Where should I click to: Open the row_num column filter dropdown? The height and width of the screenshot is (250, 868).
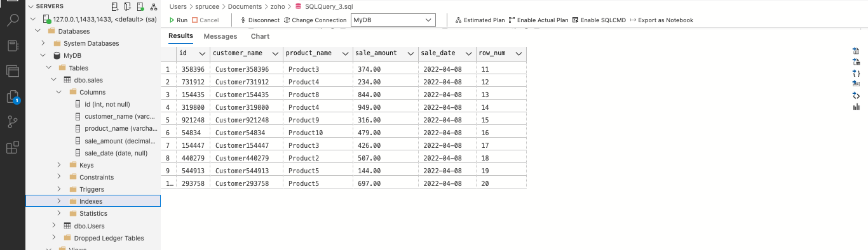[519, 53]
